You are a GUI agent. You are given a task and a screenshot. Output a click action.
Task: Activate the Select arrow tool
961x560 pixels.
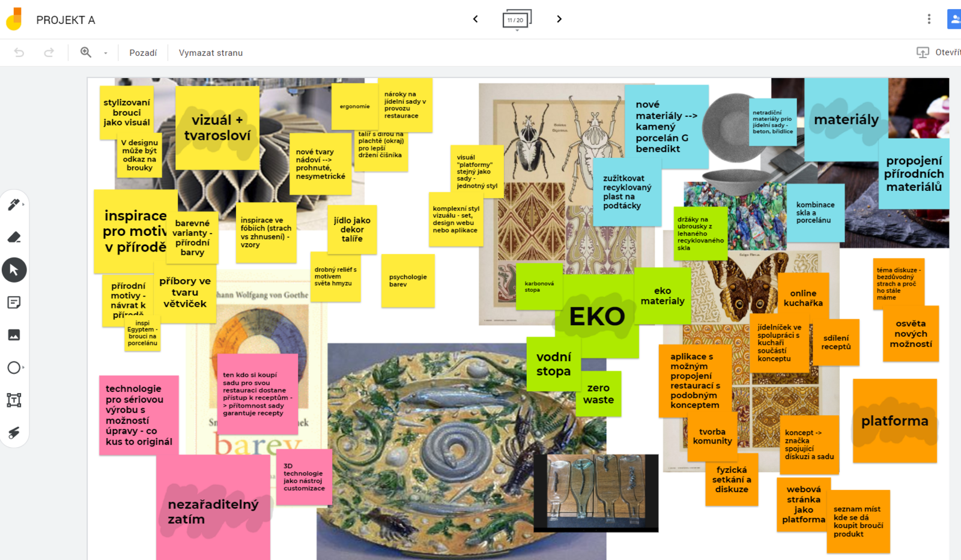[14, 270]
